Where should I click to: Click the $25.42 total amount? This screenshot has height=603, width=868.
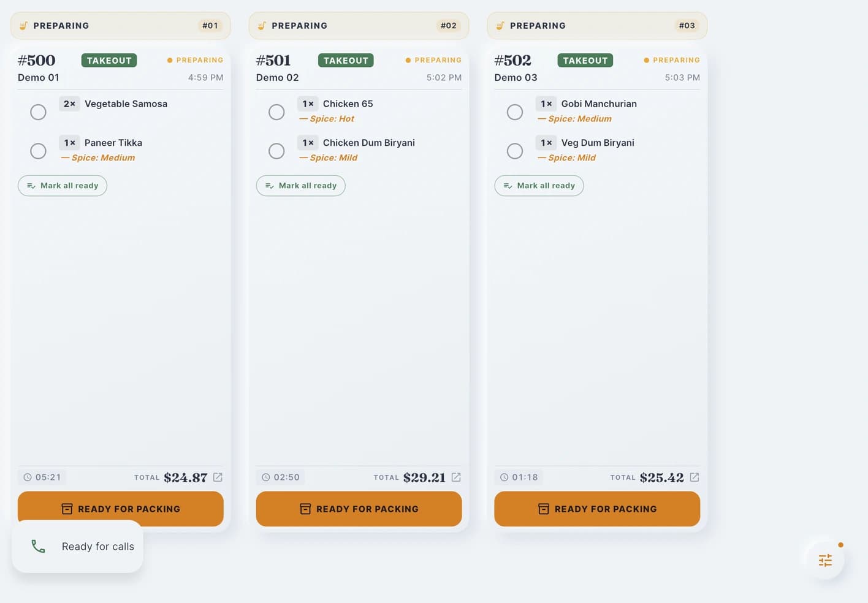click(662, 478)
